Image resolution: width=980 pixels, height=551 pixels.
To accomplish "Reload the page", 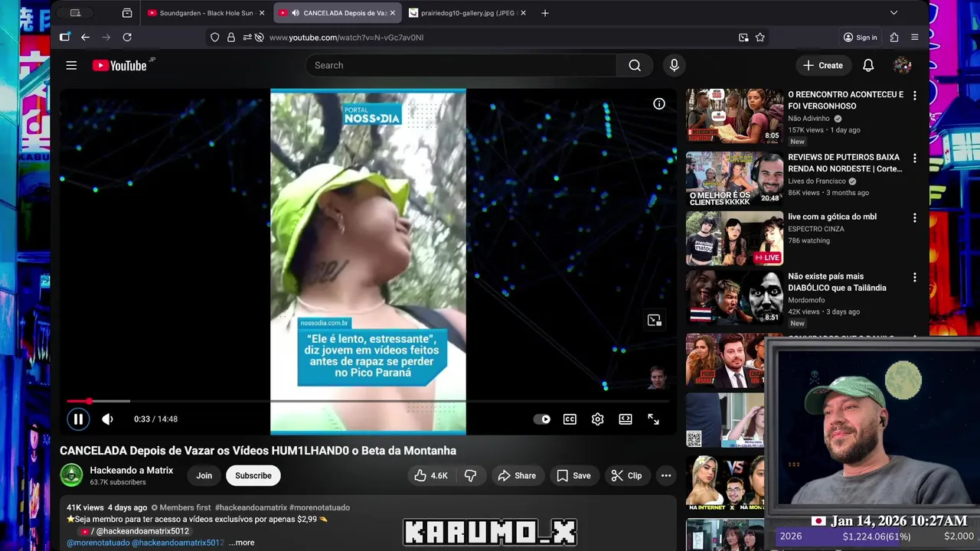I will coord(127,37).
